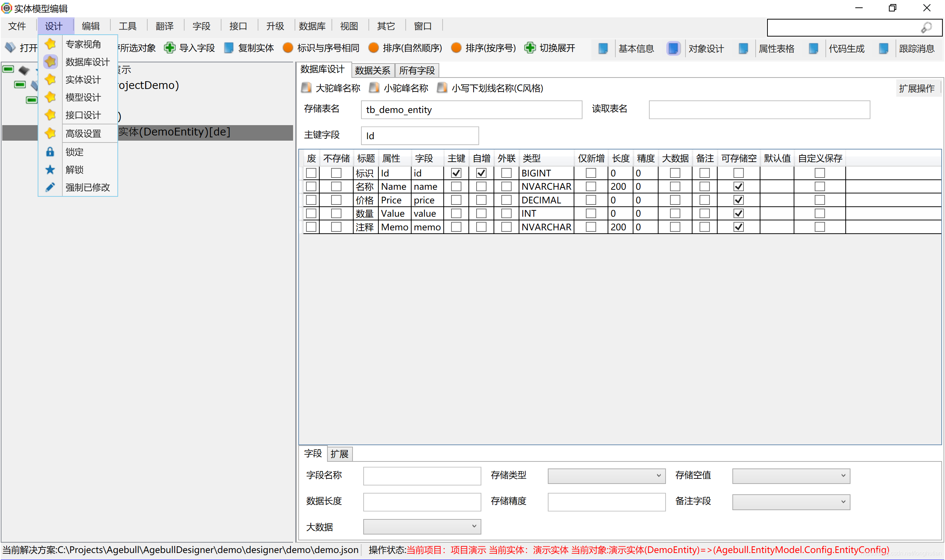Open the 编辑 menu
The image size is (945, 560).
click(x=91, y=26)
